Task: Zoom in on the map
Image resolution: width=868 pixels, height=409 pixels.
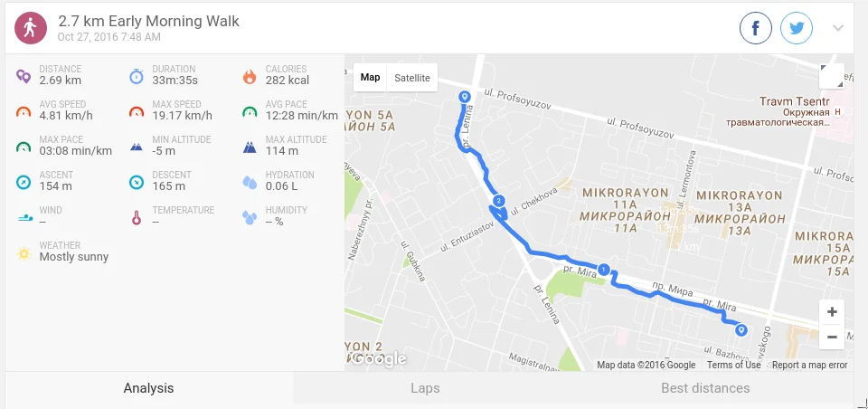Action: [x=832, y=312]
